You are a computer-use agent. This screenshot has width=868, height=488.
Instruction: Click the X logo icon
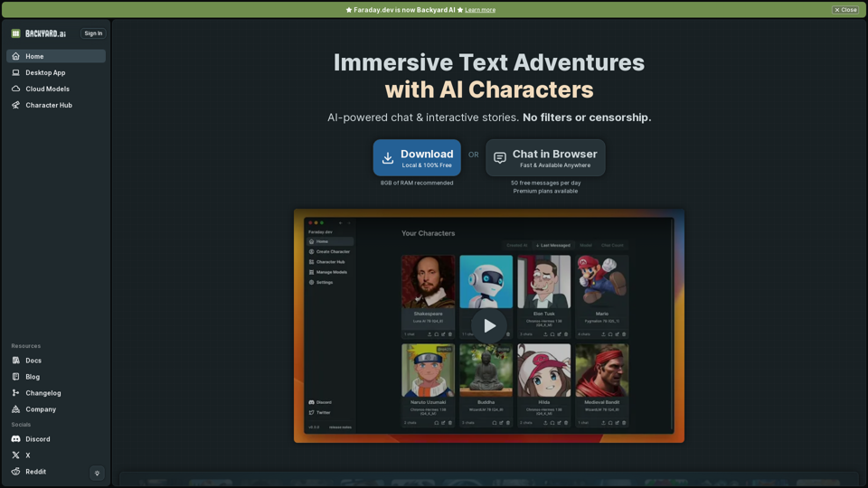tap(15, 455)
